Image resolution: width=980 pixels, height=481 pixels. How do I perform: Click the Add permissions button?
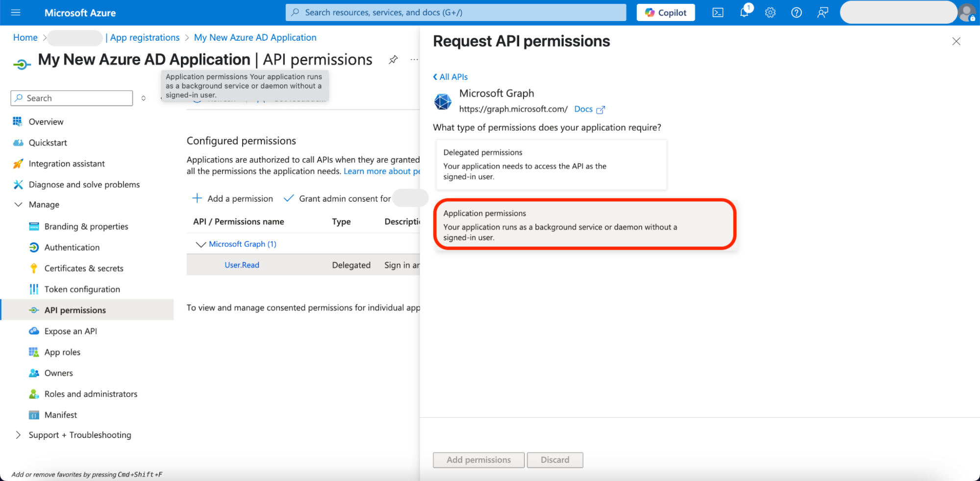tap(478, 460)
